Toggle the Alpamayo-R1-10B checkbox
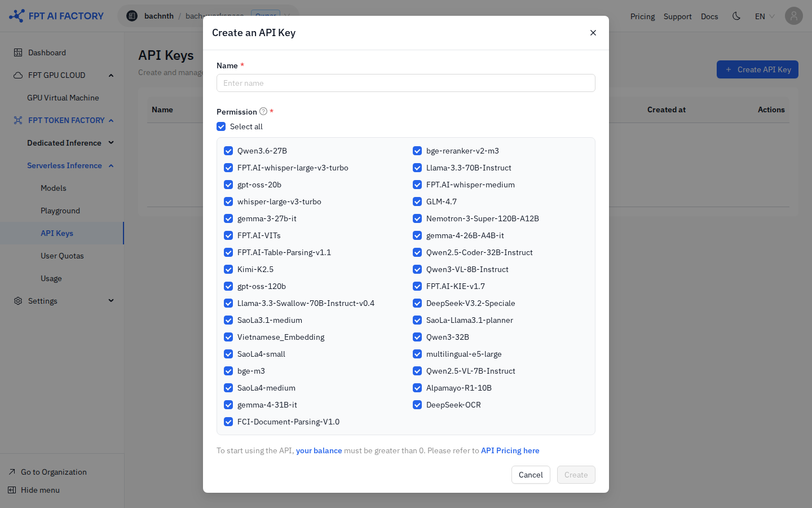Screen dimensions: 812x508 (417, 388)
